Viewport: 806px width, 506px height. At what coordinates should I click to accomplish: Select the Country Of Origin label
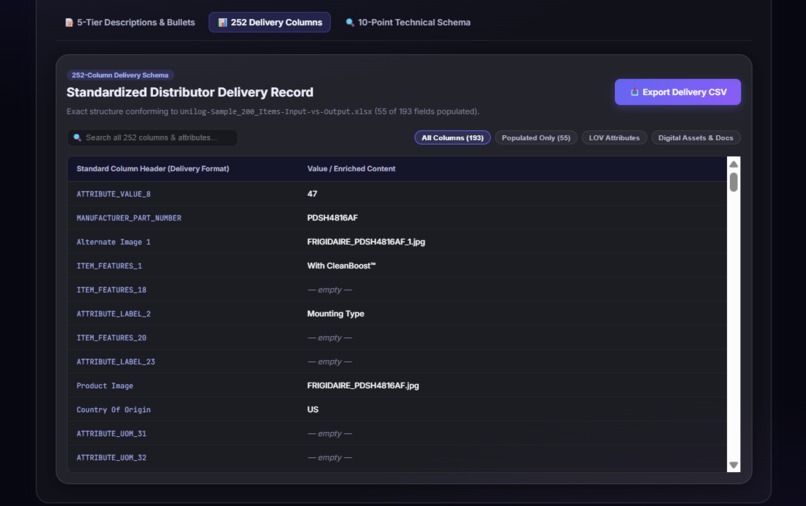[114, 410]
